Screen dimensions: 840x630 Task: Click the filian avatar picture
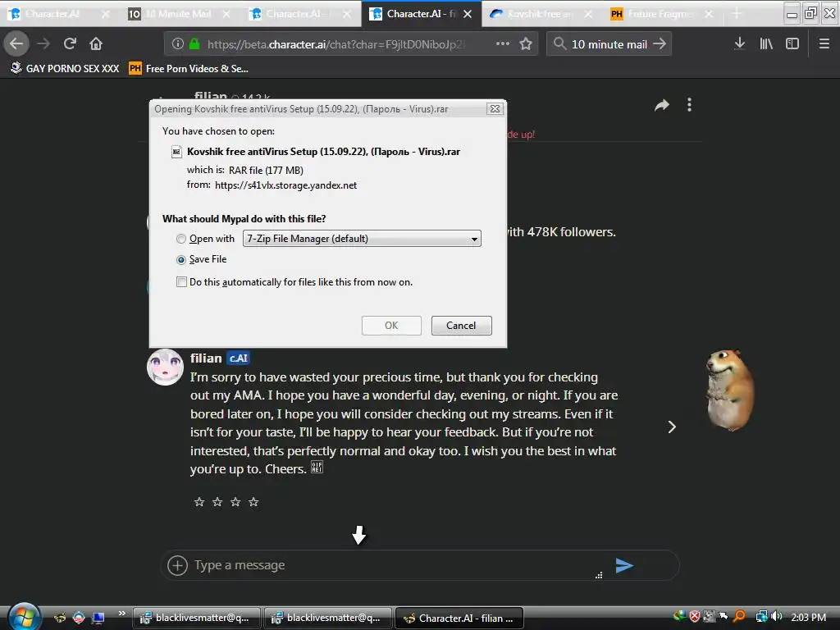[165, 367]
